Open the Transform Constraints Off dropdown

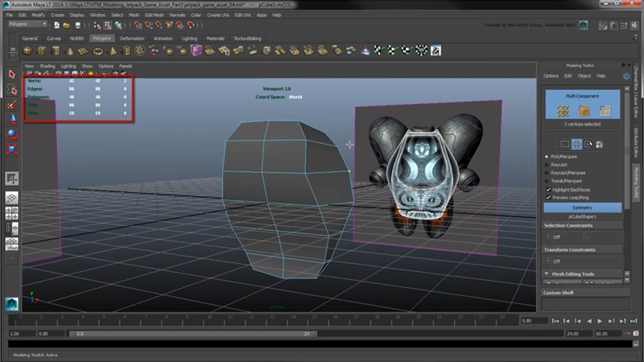coord(582,261)
